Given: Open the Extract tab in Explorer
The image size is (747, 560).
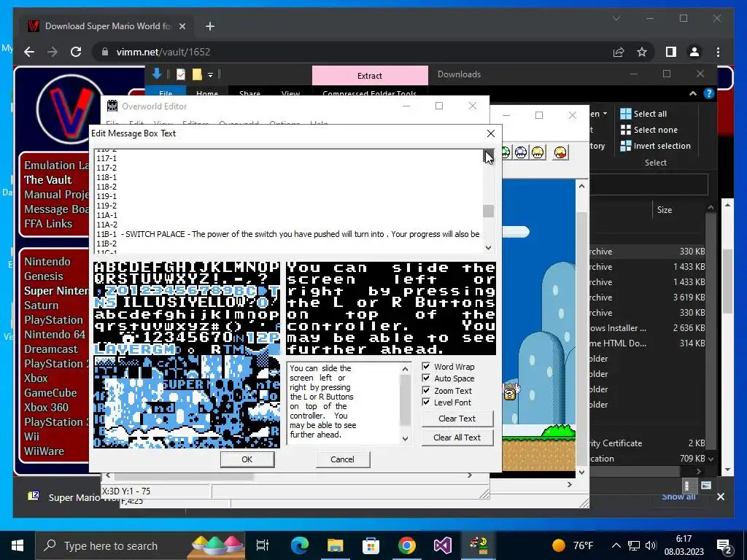Looking at the screenshot, I should pyautogui.click(x=370, y=76).
